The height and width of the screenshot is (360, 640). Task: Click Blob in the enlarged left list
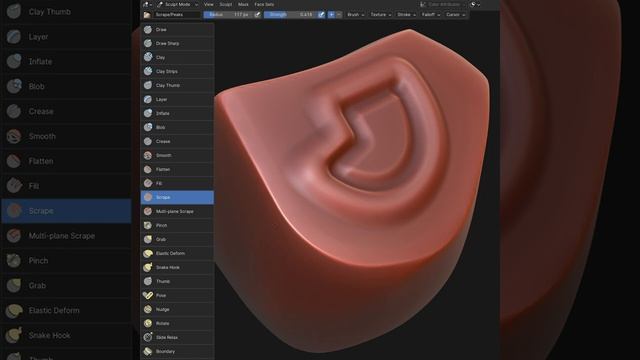[x=67, y=87]
